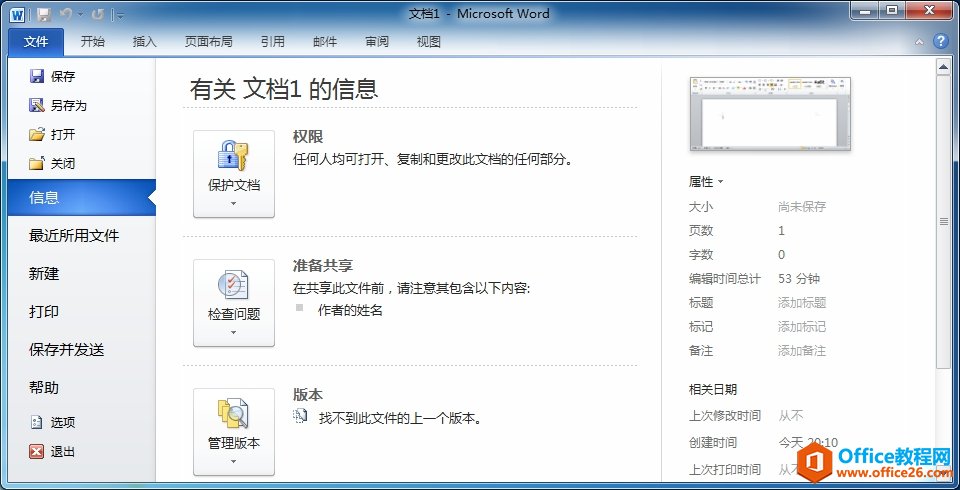Viewport: 960px width, 490px height.
Task: Click the Word application icon in title bar
Action: [x=17, y=14]
